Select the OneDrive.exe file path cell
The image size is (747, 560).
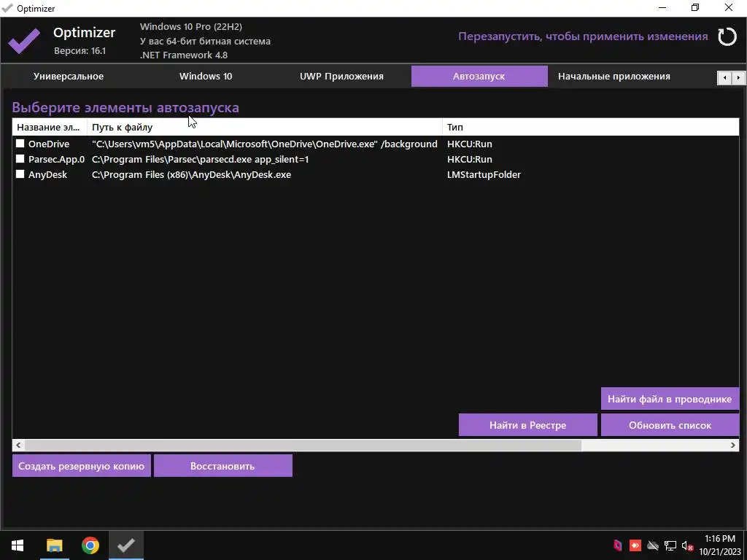pos(264,144)
